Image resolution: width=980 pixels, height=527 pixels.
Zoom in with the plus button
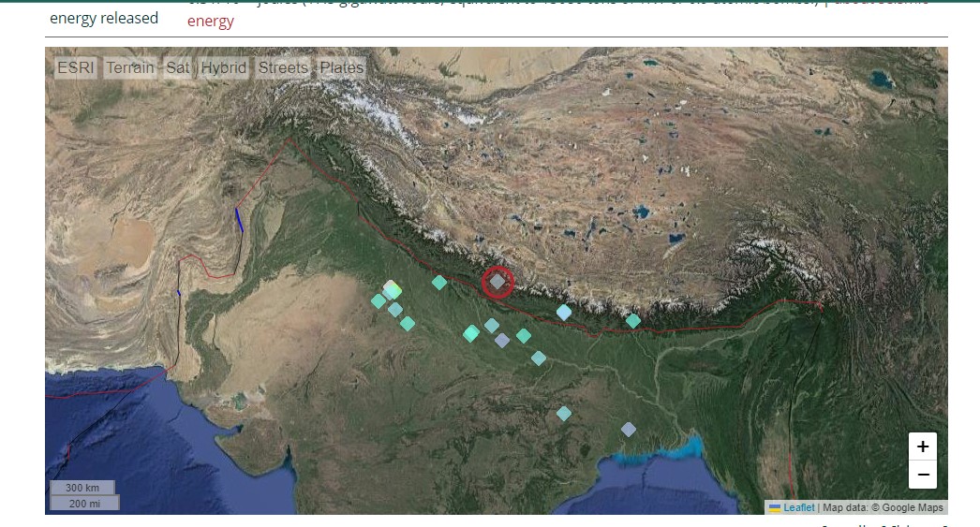[923, 446]
